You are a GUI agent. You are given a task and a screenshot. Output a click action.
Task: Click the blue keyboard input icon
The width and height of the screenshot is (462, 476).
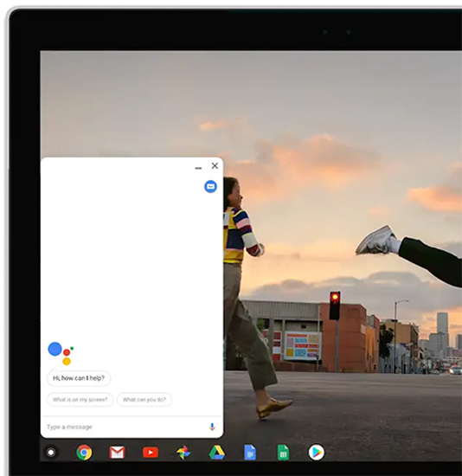tap(210, 186)
